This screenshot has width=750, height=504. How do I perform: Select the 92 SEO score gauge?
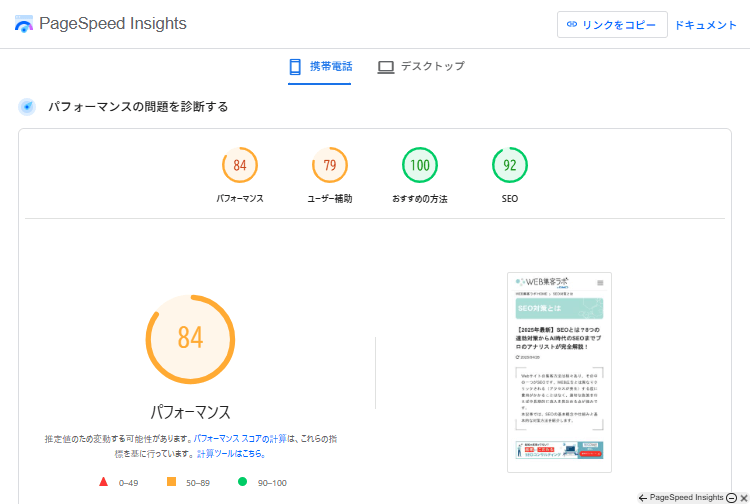point(510,166)
